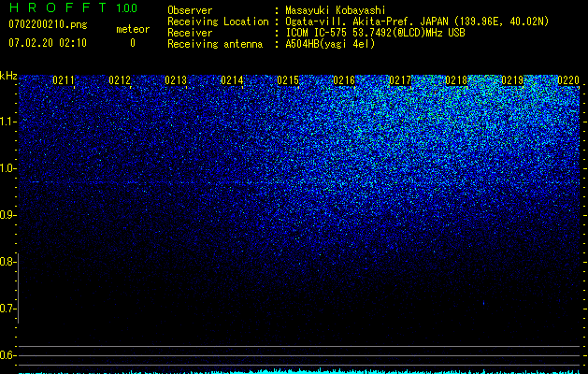Viewport: 588px width, 374px height.
Task: Click the Receiving antenna label
Action: click(x=215, y=44)
